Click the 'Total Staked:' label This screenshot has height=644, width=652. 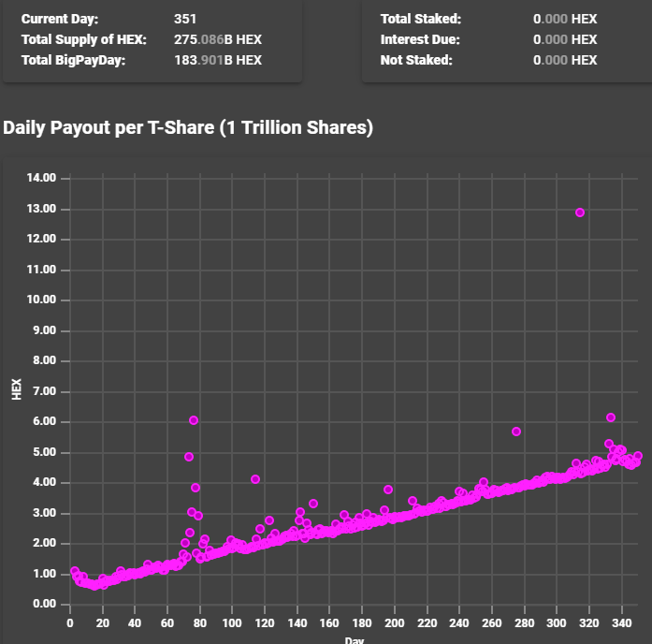421,19
